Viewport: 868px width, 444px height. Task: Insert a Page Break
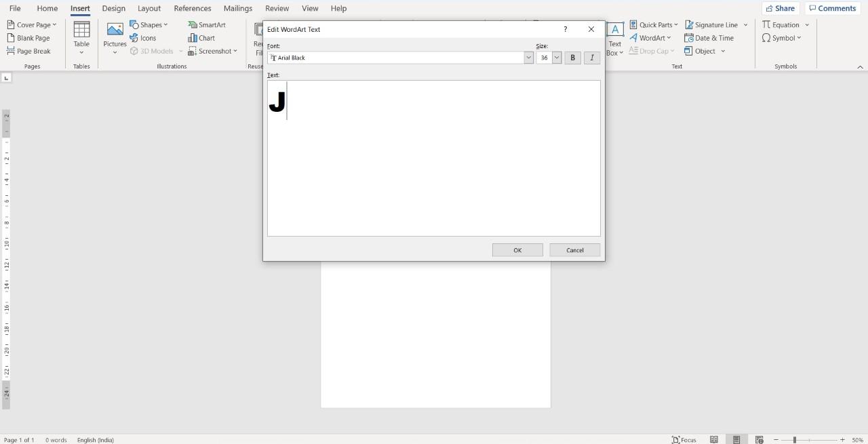pos(28,51)
